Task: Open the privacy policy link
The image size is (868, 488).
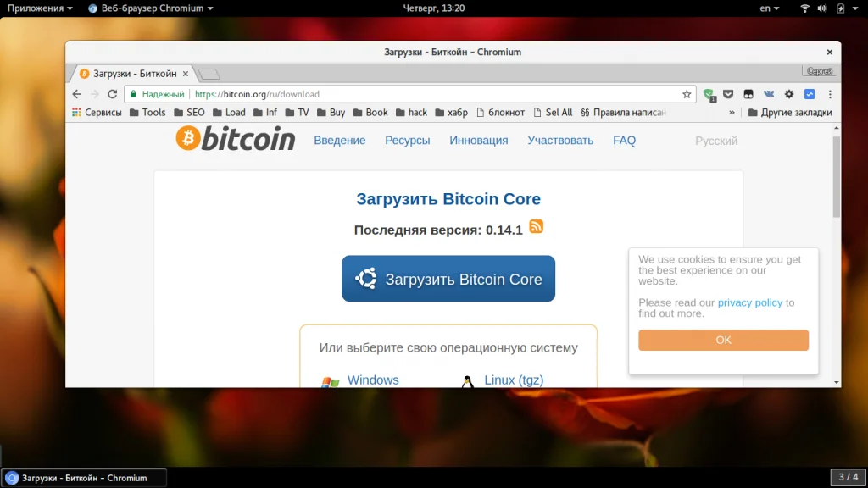Action: [x=750, y=302]
